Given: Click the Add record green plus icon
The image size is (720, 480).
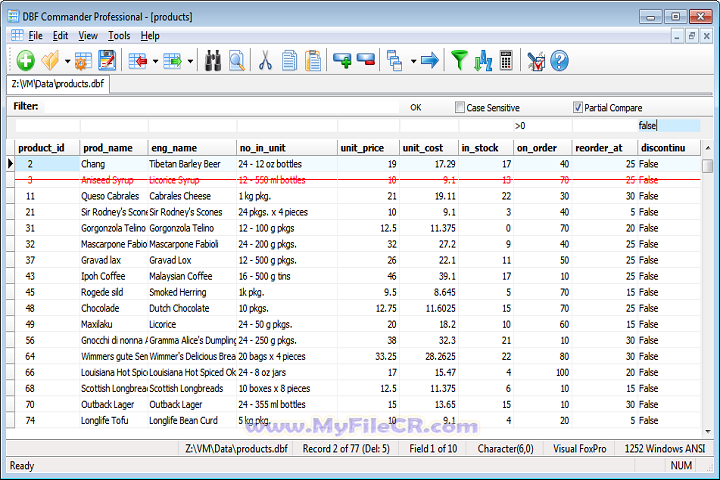Looking at the screenshot, I should 342,61.
